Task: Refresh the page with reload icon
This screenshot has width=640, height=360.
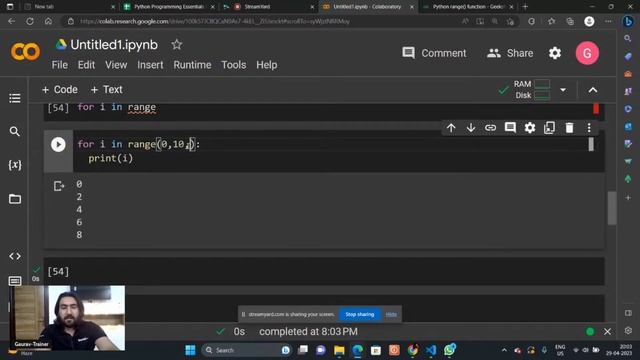Action: (x=30, y=21)
